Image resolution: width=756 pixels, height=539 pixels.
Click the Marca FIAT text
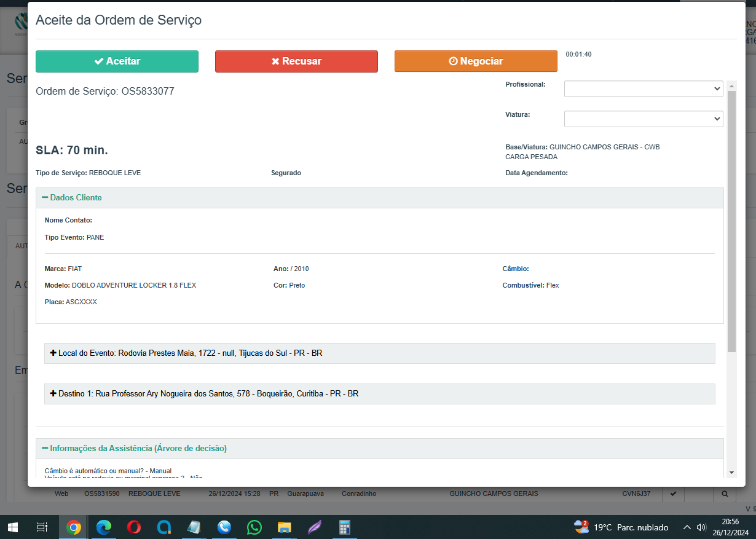point(63,269)
